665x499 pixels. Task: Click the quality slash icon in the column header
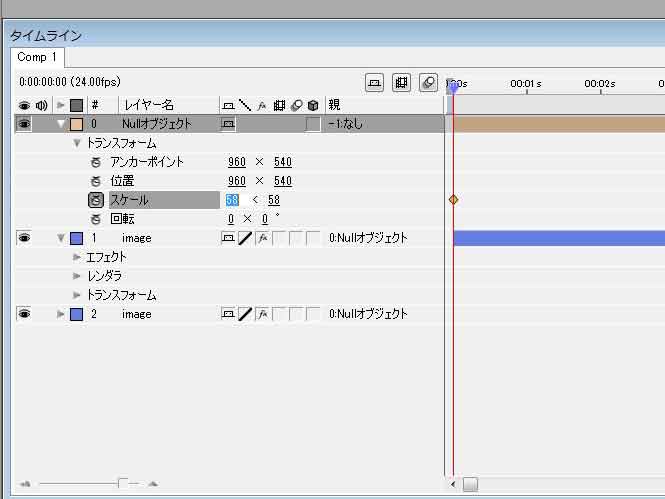245,105
